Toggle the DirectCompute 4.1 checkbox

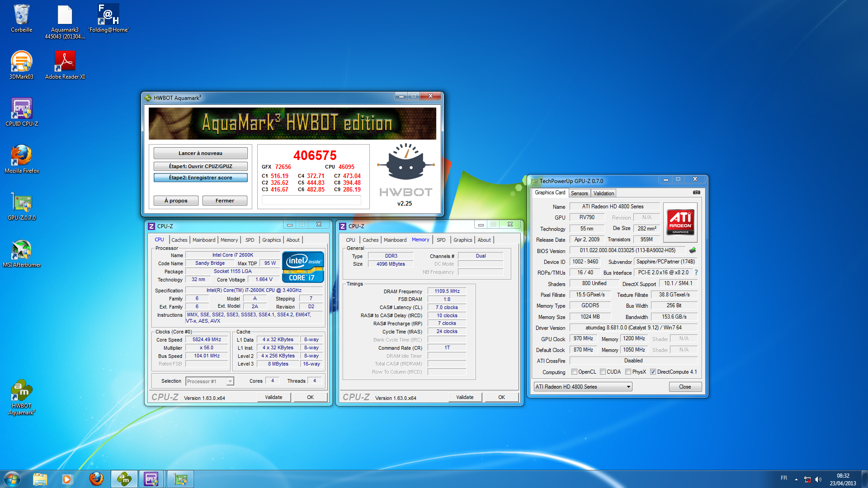[653, 372]
